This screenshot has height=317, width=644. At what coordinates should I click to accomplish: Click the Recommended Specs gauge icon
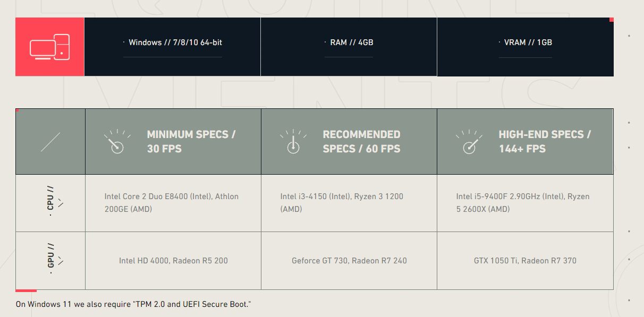pyautogui.click(x=292, y=142)
